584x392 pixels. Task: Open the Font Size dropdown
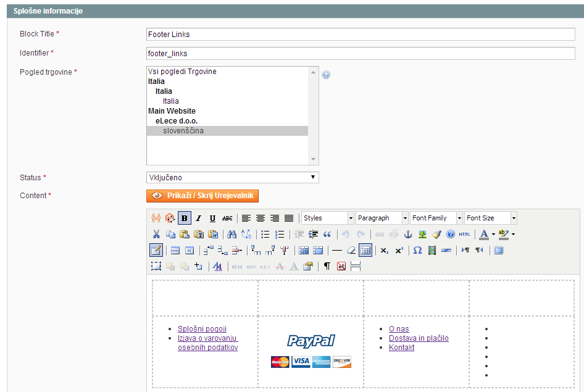[x=491, y=218]
